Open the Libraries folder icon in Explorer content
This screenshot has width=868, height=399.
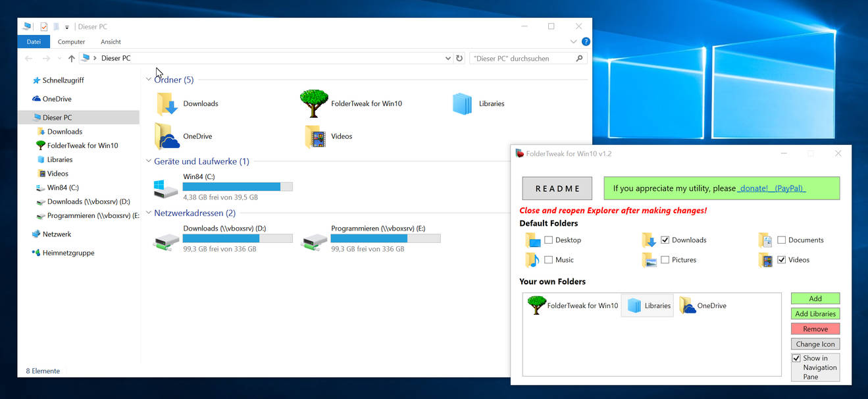point(463,104)
